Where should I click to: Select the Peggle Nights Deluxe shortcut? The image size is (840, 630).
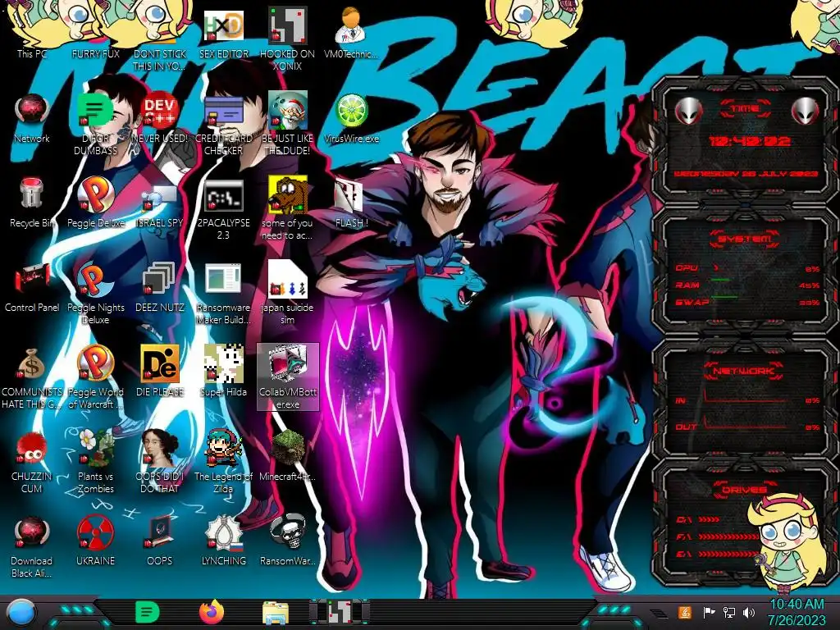coord(95,293)
